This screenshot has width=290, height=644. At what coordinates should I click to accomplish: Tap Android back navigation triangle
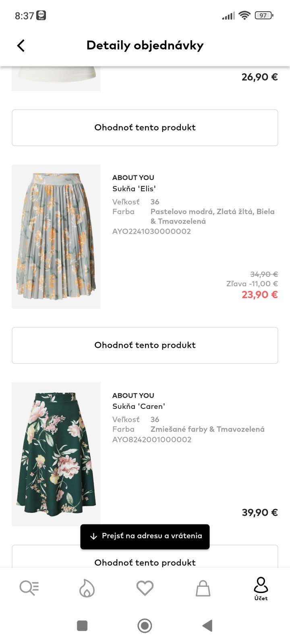[x=207, y=625]
